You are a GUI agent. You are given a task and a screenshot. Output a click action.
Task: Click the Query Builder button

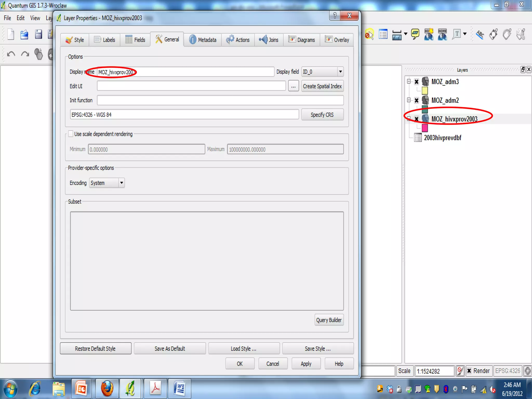click(x=329, y=320)
